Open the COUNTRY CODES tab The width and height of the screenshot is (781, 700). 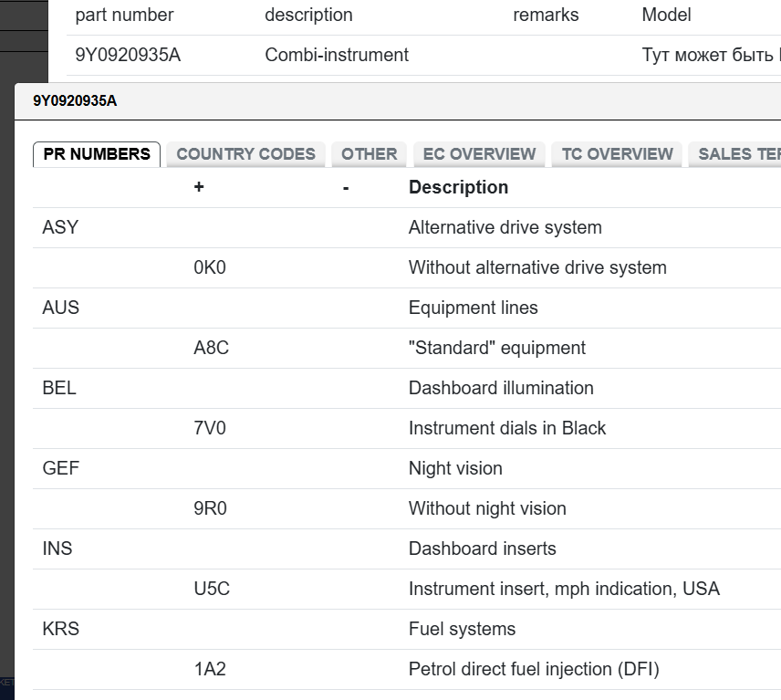245,154
